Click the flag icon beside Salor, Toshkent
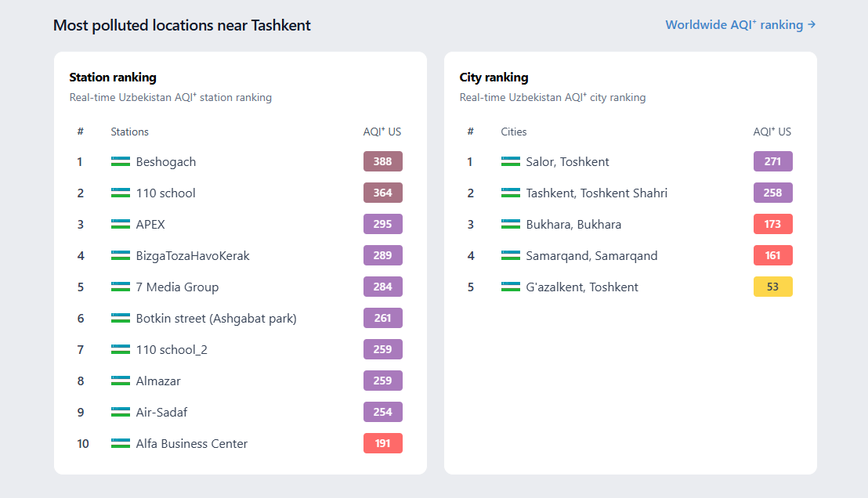 click(x=510, y=161)
